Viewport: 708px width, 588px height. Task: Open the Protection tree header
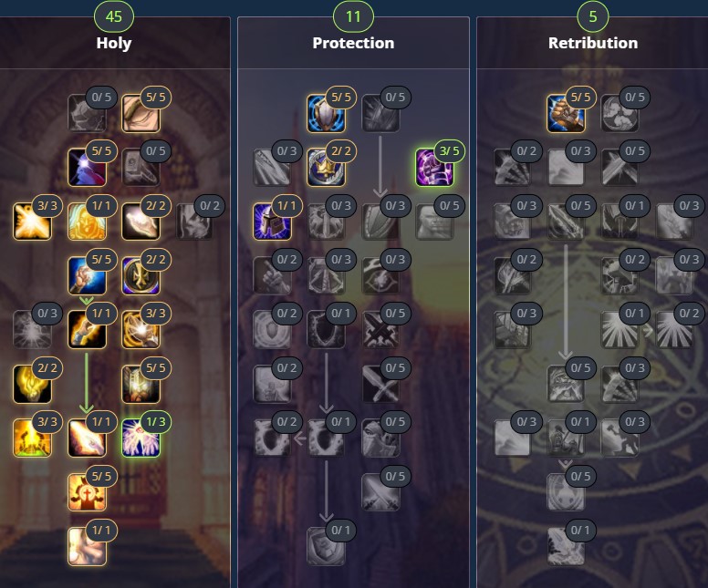(354, 43)
